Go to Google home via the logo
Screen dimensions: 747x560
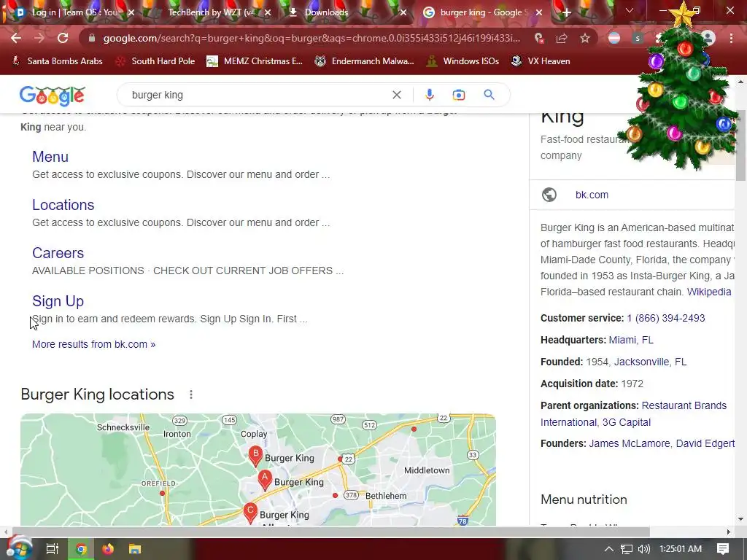(x=53, y=96)
